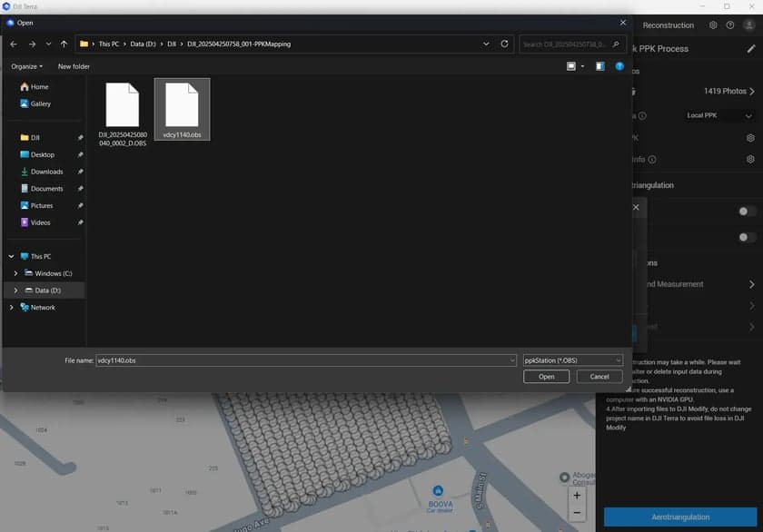The image size is (763, 532).
Task: Click the pencil icon to rename the PPK Process mission
Action: point(750,49)
